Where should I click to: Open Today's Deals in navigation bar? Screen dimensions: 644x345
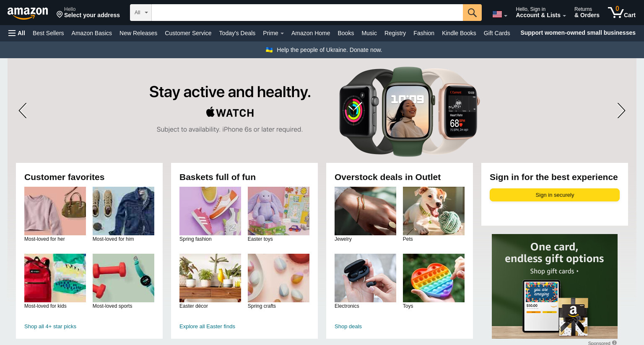[x=237, y=33]
